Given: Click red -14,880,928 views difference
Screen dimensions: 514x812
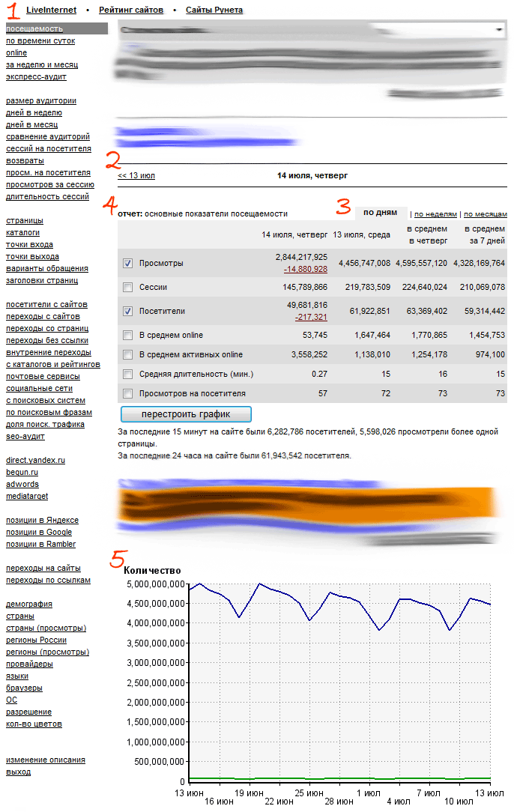Looking at the screenshot, I should point(306,269).
